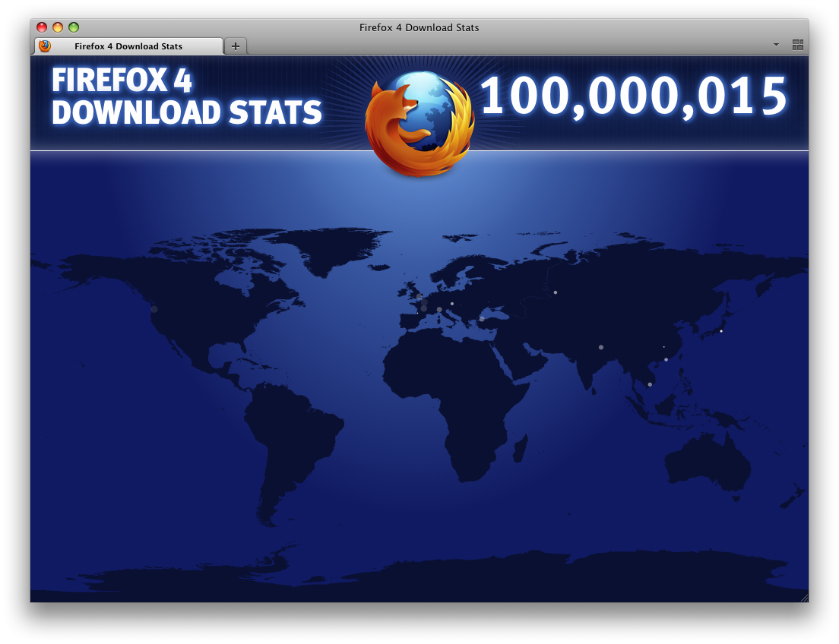839x644 pixels.
Task: Click the window resize grip corner
Action: [x=804, y=598]
